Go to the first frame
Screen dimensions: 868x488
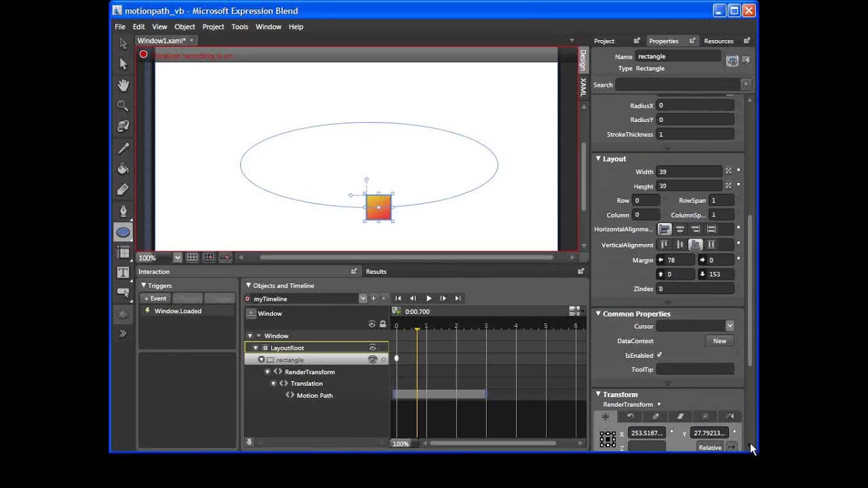click(398, 298)
